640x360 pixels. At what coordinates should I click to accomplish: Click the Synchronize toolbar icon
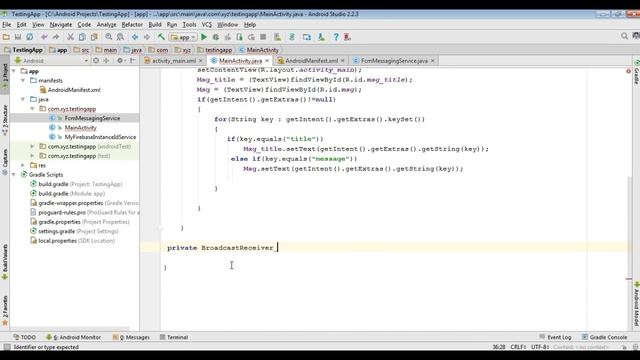[30, 37]
